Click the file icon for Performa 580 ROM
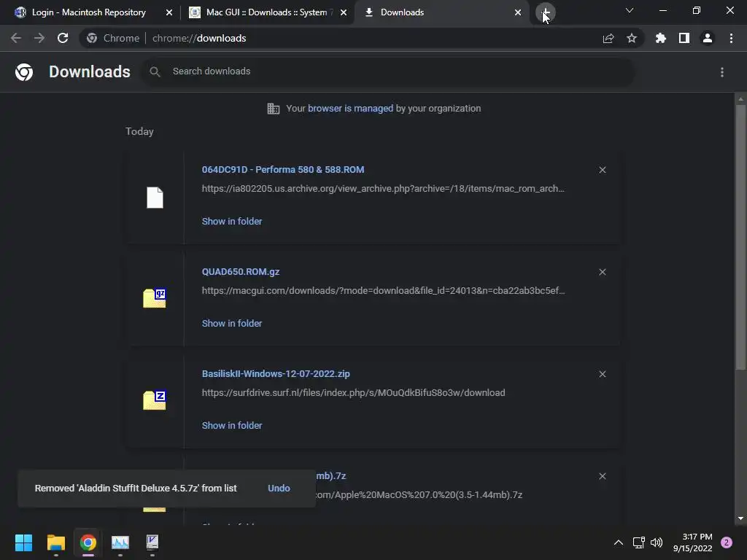747x560 pixels. (x=155, y=197)
